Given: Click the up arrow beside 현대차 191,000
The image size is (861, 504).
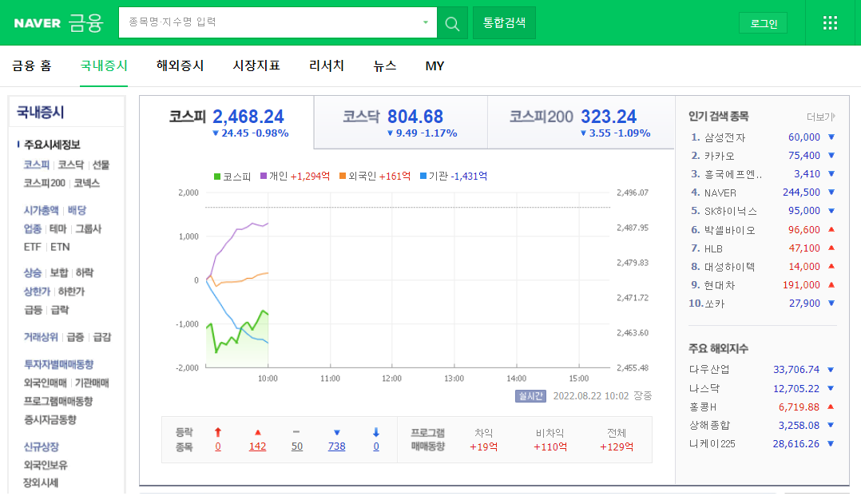Looking at the screenshot, I should [831, 285].
